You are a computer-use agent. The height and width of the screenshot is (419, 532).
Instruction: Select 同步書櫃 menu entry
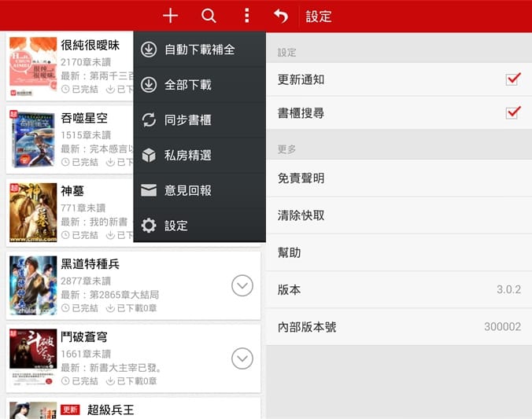tap(200, 120)
